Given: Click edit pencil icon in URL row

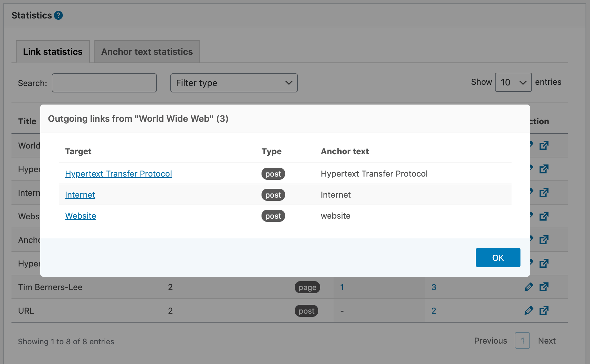Looking at the screenshot, I should click(528, 310).
